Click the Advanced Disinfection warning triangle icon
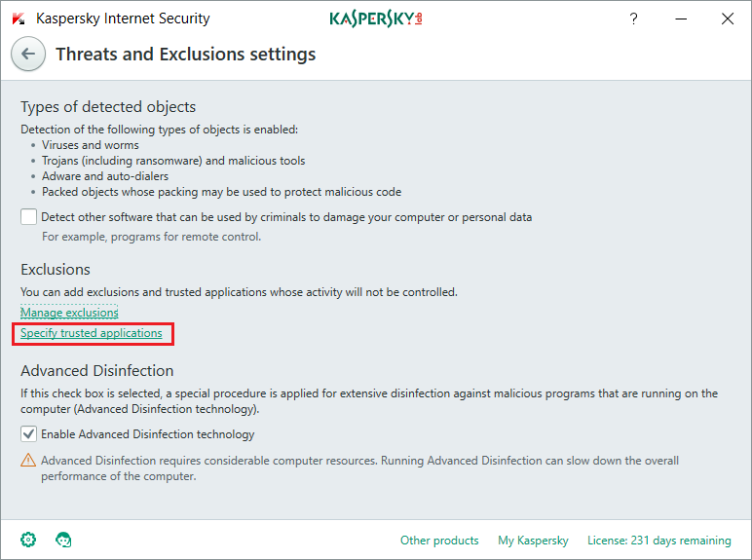 [28, 461]
